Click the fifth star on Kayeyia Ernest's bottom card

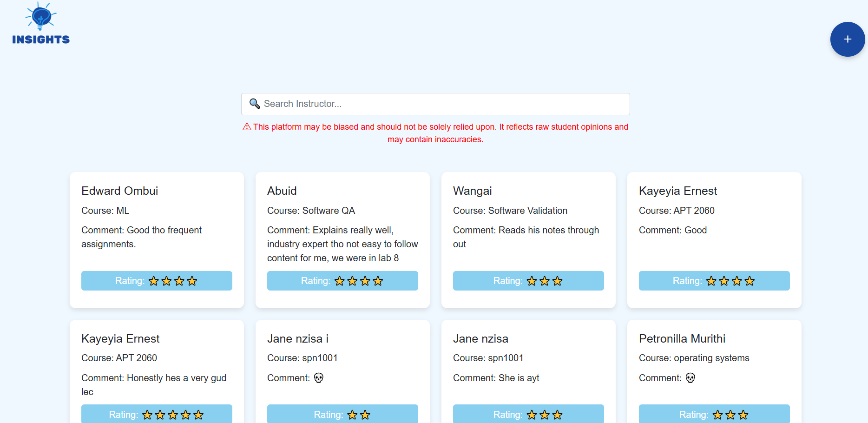click(x=199, y=414)
